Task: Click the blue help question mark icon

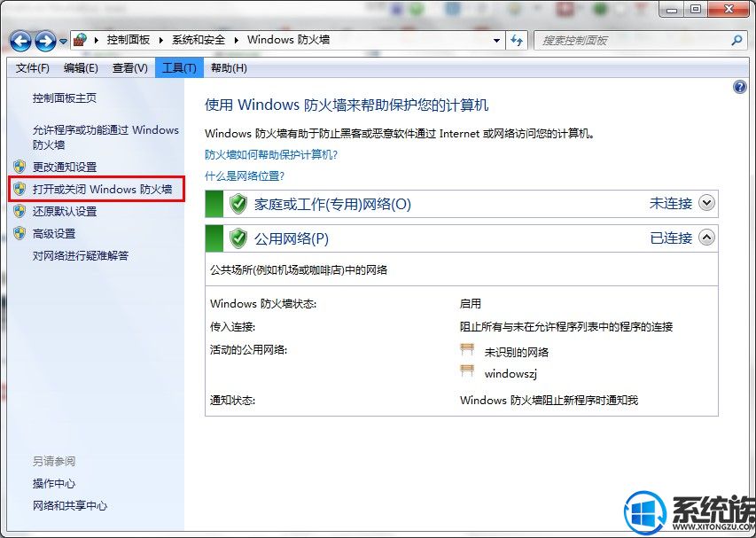Action: click(740, 87)
